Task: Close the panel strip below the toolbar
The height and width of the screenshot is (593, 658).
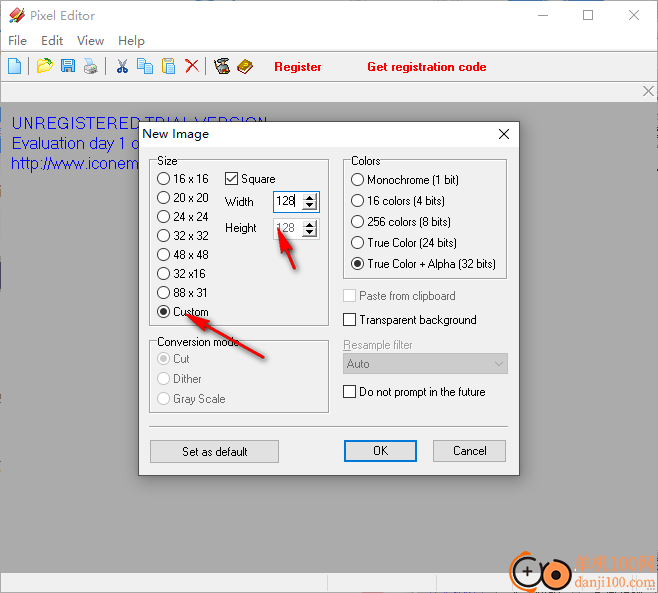Action: click(648, 91)
